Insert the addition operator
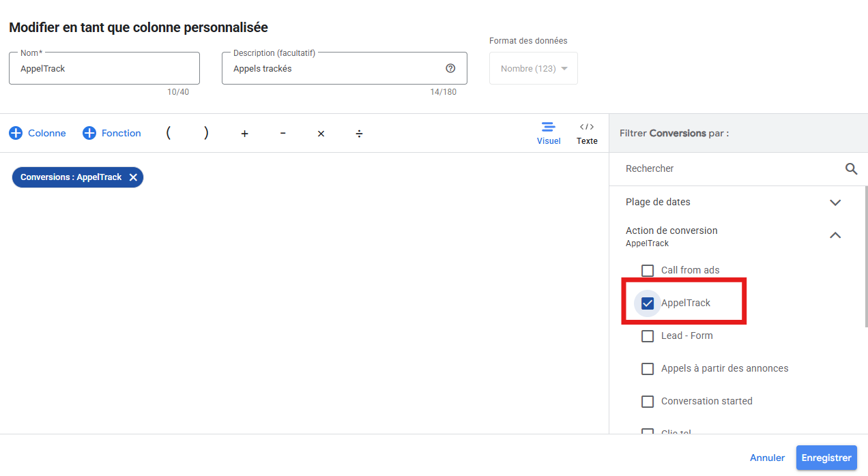The height and width of the screenshot is (476, 868). pos(244,134)
